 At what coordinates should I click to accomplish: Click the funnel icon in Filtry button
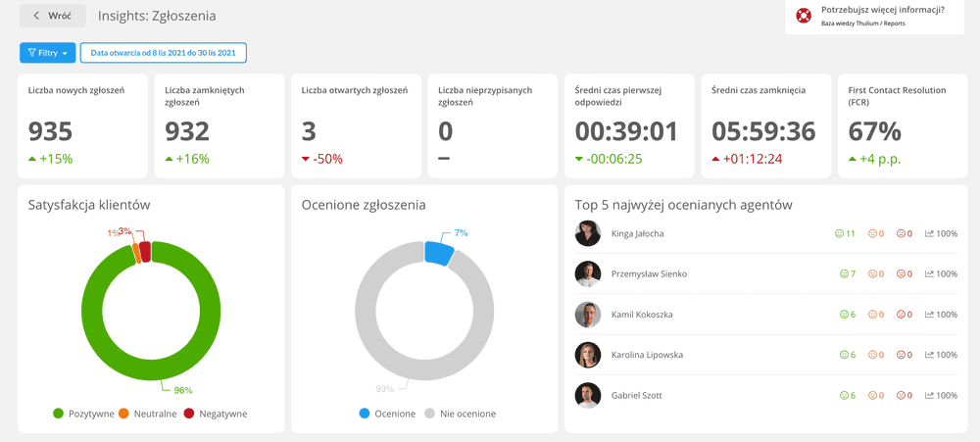point(32,53)
